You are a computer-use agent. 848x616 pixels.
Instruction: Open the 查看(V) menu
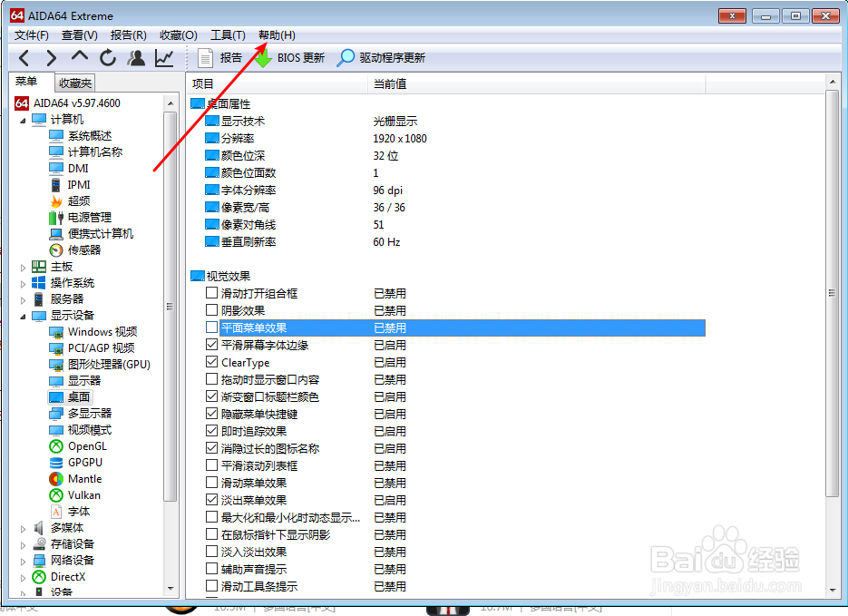pyautogui.click(x=80, y=35)
